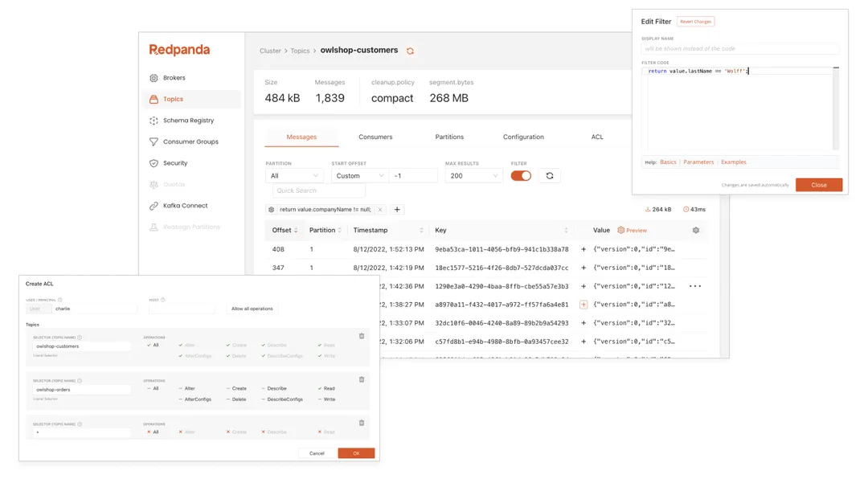868x479 pixels.
Task: Click the Display Name field in Edit Filter
Action: 740,49
